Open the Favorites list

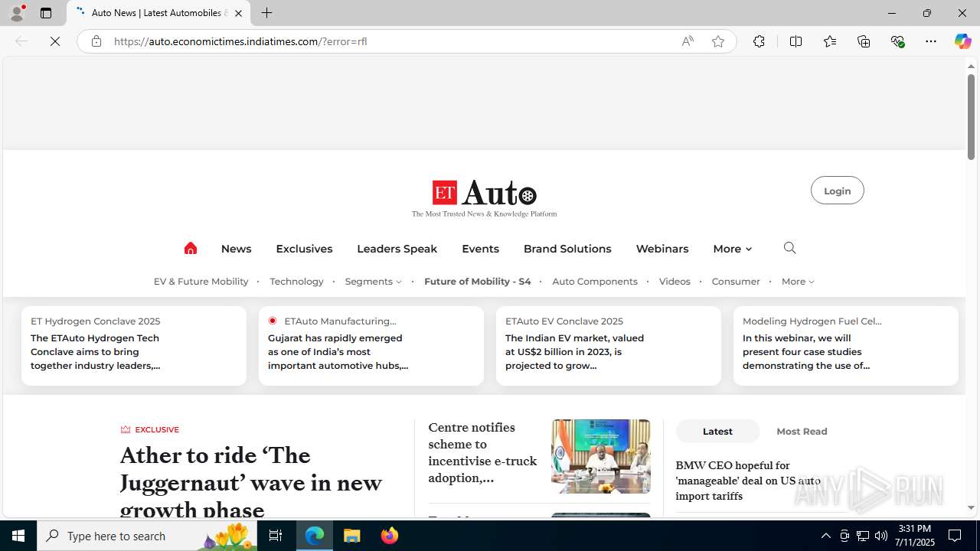click(829, 41)
